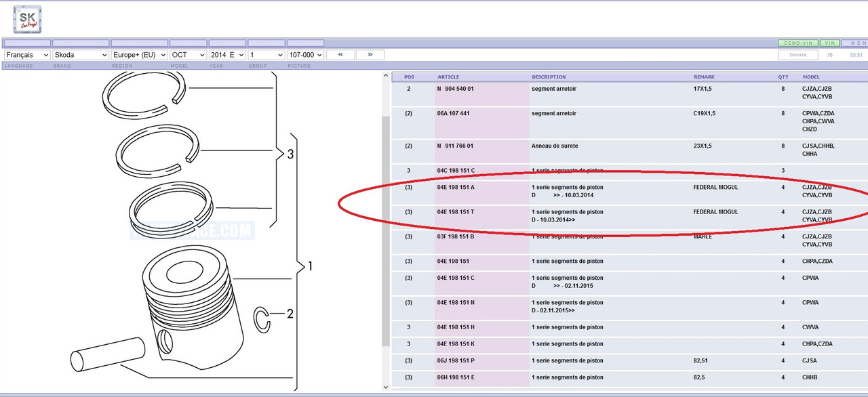Click the DESCRIPTION column header

coord(549,77)
